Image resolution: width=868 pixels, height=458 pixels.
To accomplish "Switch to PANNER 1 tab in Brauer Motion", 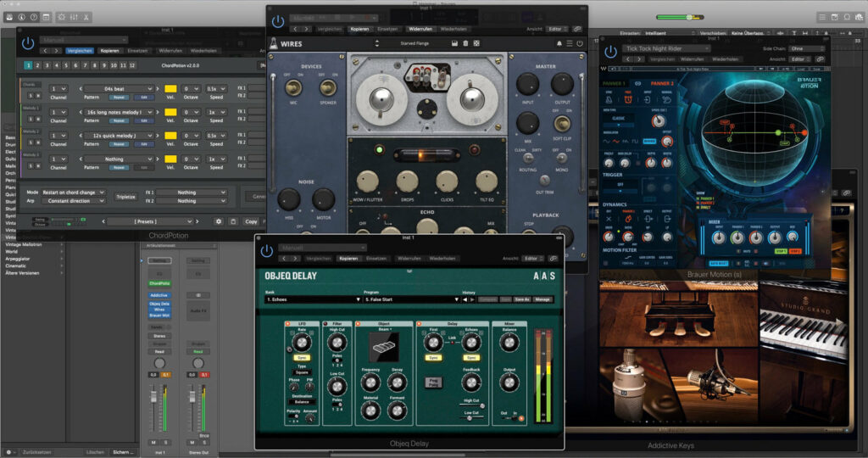I will [614, 83].
